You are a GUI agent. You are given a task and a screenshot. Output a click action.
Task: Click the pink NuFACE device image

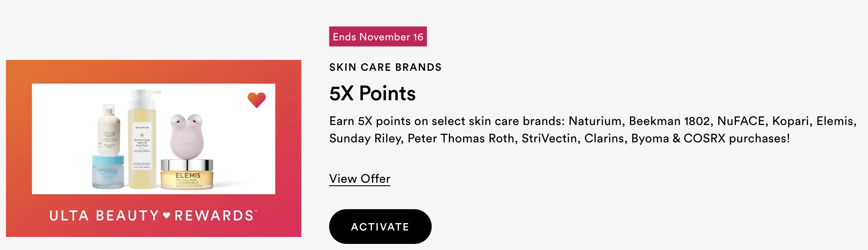tap(186, 136)
